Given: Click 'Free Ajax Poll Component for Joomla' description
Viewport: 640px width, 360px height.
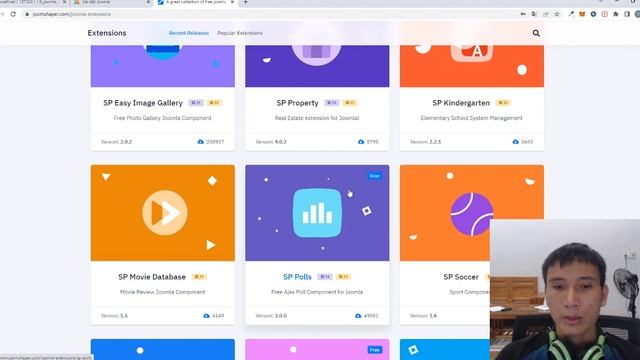Looking at the screenshot, I should [317, 292].
